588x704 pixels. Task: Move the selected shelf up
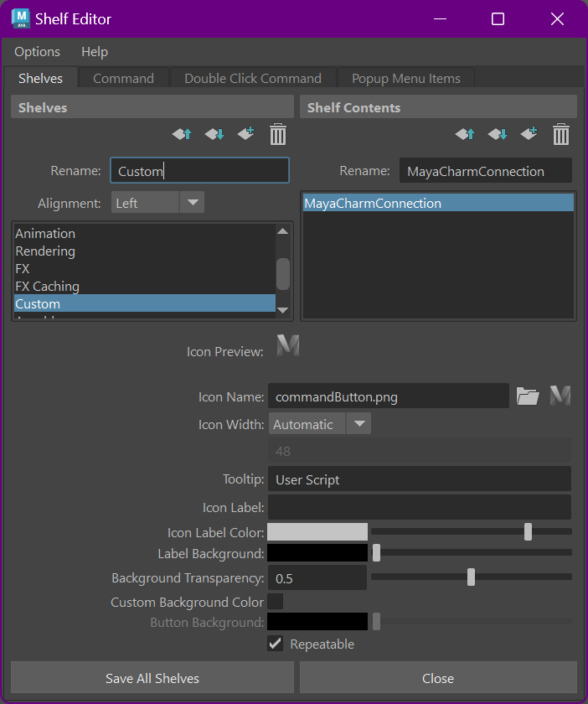pos(182,134)
